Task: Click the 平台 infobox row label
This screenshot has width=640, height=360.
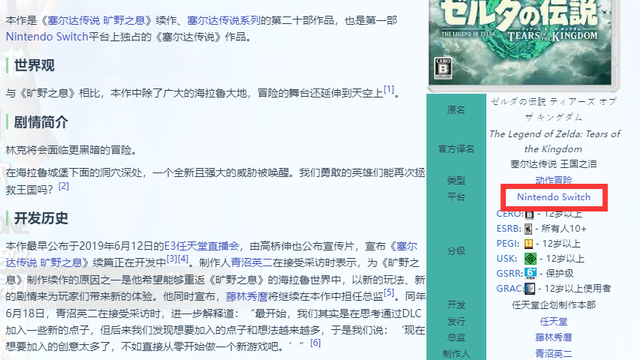Action: point(456,197)
